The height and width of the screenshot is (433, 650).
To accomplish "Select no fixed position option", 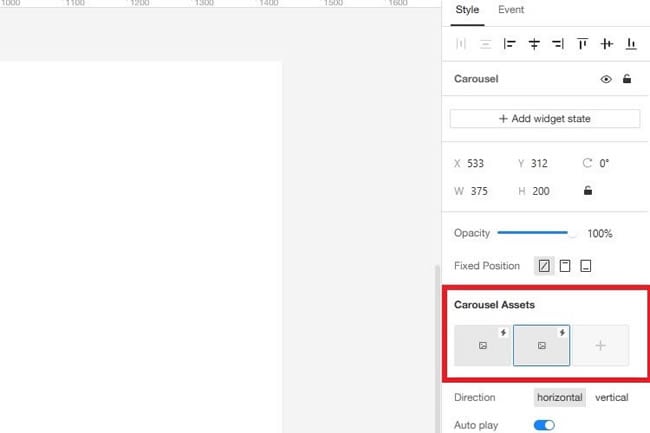I will [544, 266].
